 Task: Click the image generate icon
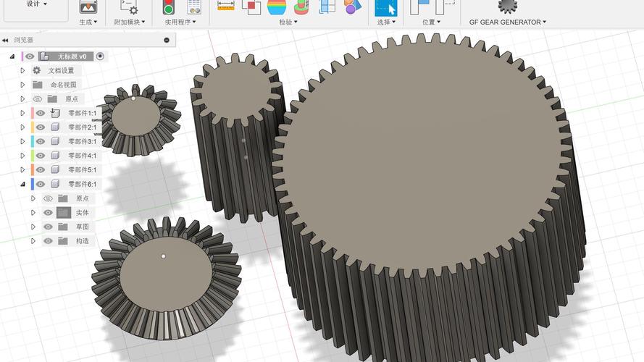coord(88,7)
